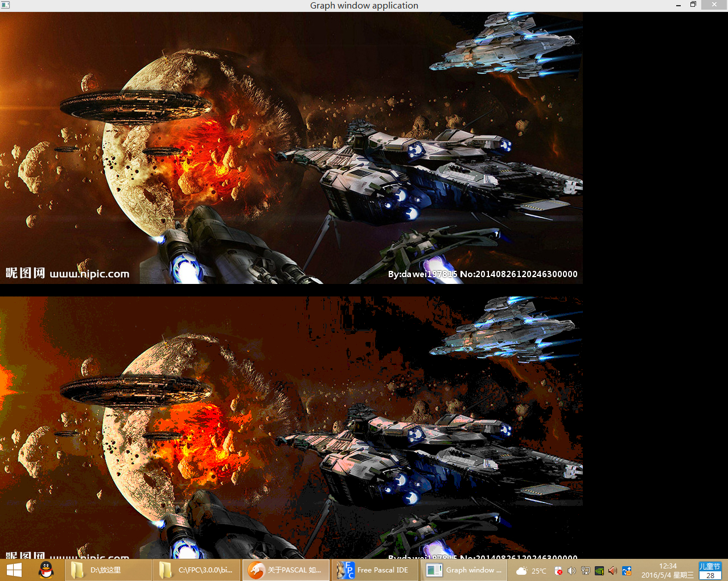
Task: Open 关于PASCAL browser window in taskbar
Action: coord(286,570)
